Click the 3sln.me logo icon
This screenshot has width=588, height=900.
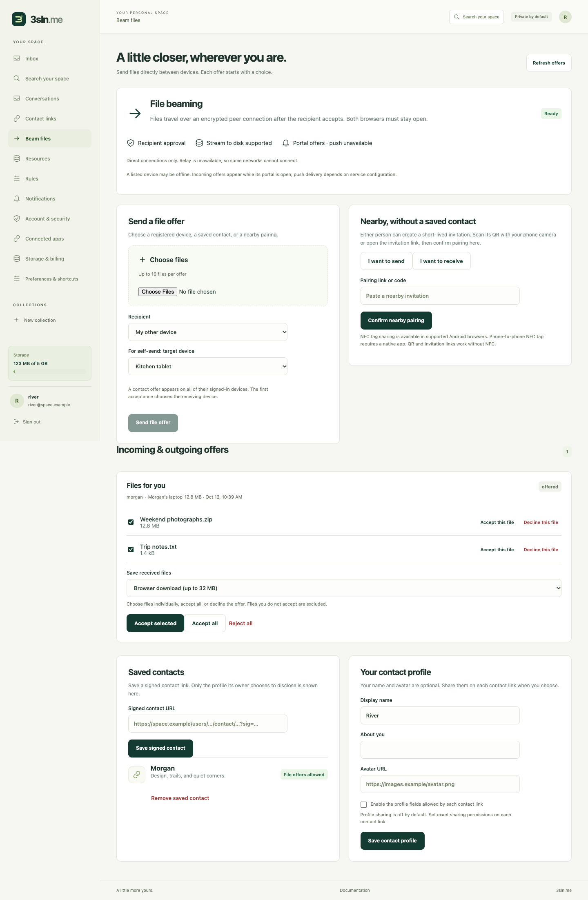pos(19,19)
